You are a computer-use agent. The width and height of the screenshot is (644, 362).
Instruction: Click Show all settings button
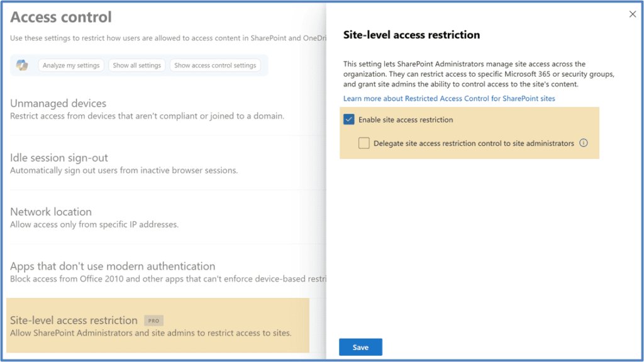click(136, 65)
